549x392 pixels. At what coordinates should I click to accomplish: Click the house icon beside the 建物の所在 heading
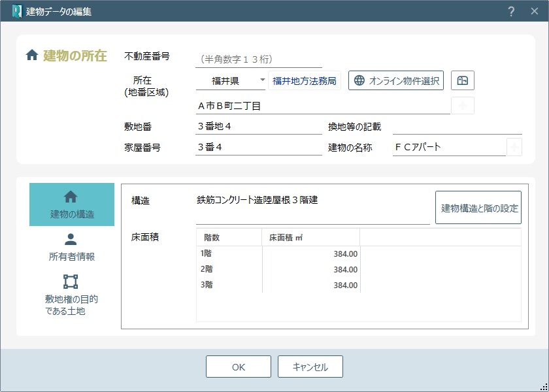tap(32, 55)
